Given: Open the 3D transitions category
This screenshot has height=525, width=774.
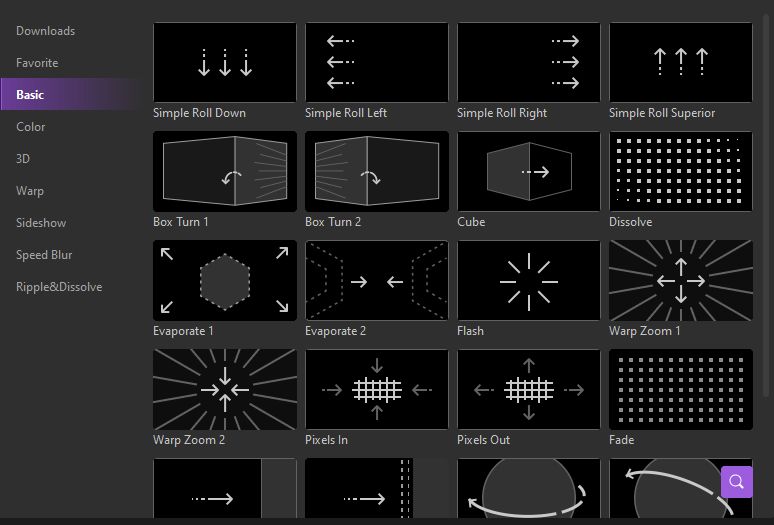Looking at the screenshot, I should [x=23, y=159].
